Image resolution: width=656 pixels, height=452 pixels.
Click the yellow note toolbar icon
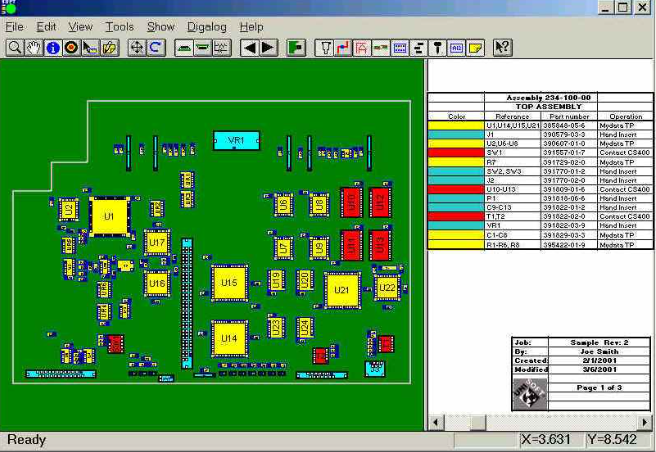coord(475,47)
